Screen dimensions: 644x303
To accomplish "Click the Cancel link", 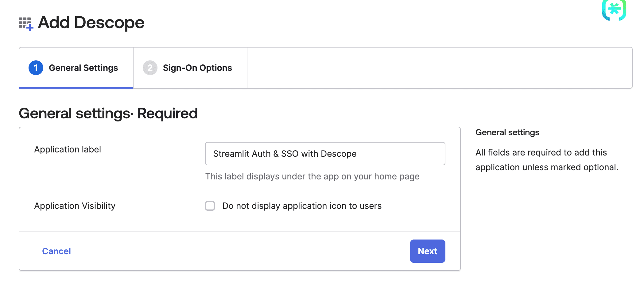I will (56, 251).
